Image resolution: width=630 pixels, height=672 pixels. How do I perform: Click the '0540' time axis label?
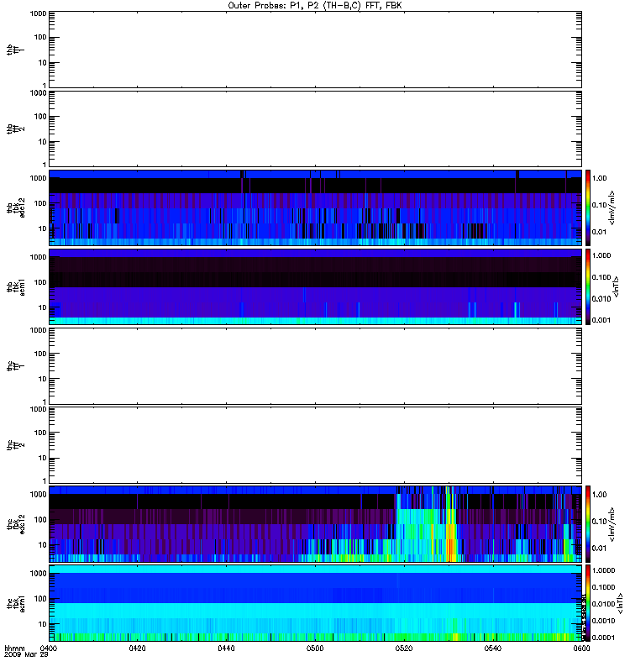(x=493, y=648)
